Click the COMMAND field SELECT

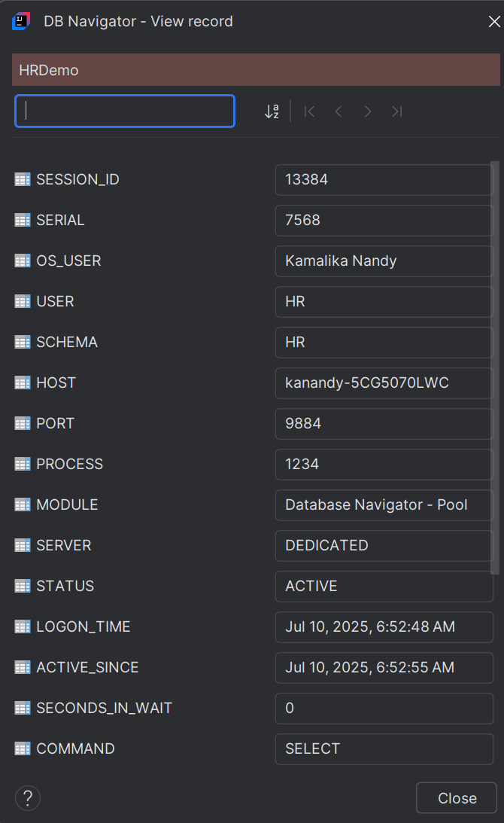click(384, 748)
